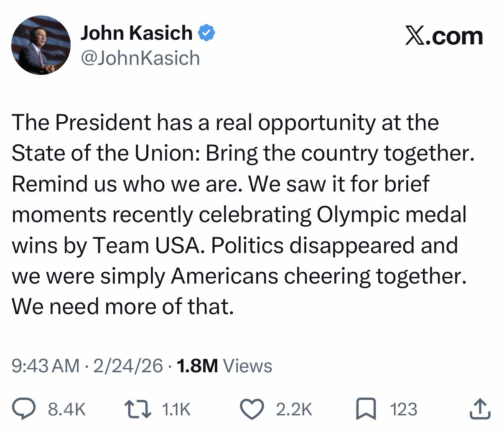View analytics via the 1.8M Views label
The width and height of the screenshot is (504, 430).
pyautogui.click(x=225, y=366)
